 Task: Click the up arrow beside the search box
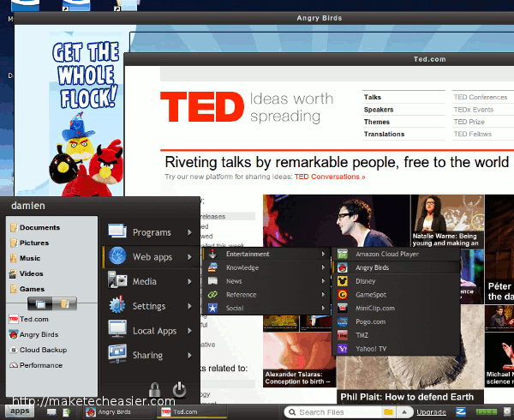coord(406,412)
